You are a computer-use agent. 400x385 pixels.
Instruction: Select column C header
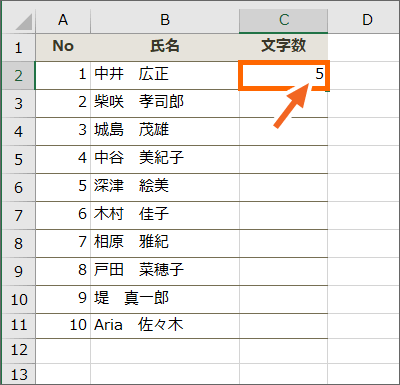click(x=283, y=20)
